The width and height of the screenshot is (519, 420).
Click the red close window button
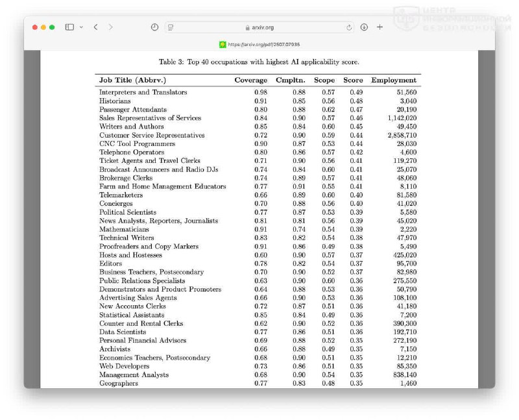click(35, 27)
